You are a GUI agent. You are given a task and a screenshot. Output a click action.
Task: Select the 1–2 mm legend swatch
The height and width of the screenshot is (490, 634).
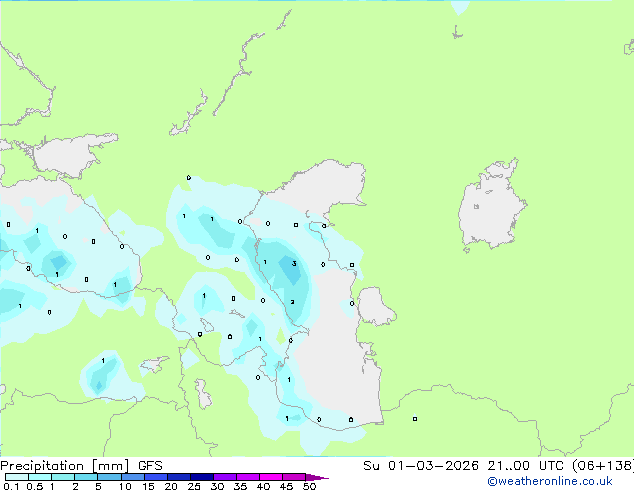(63, 477)
